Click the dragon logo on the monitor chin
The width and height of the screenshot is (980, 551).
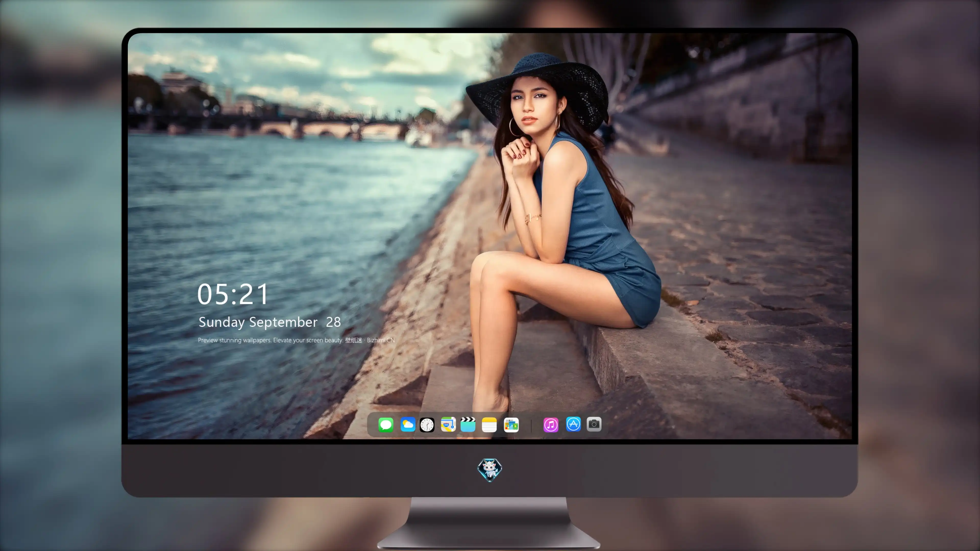[x=490, y=470]
